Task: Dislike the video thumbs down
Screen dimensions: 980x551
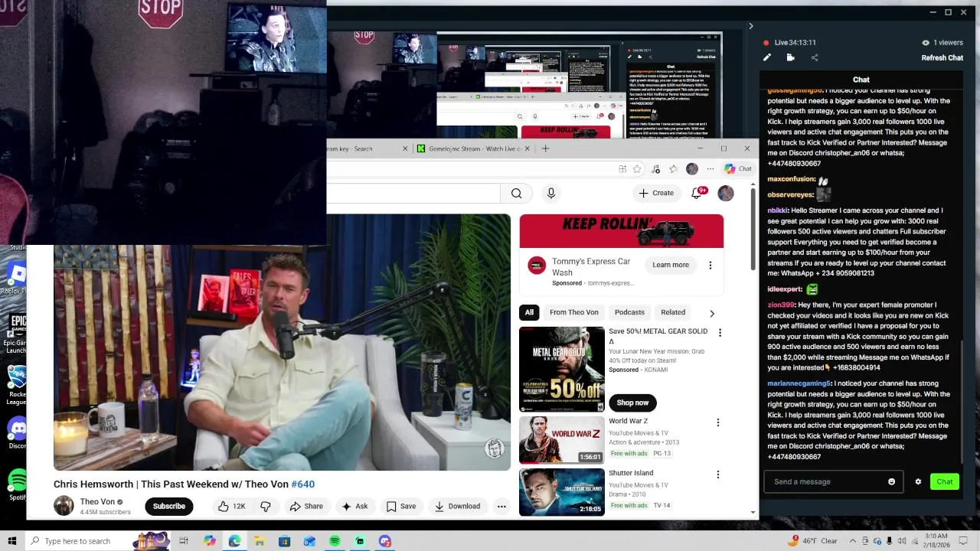Action: pos(266,506)
